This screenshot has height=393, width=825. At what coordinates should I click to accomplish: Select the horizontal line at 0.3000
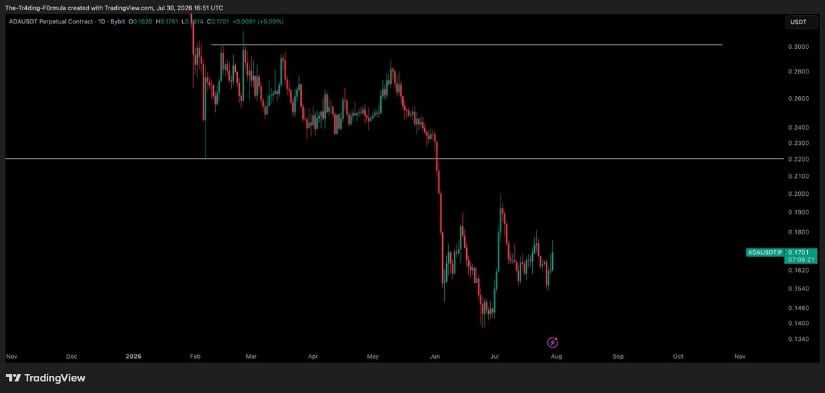(x=466, y=45)
